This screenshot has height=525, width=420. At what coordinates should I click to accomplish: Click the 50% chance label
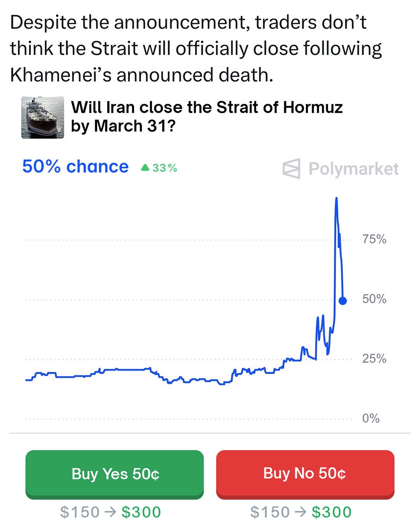pyautogui.click(x=75, y=166)
